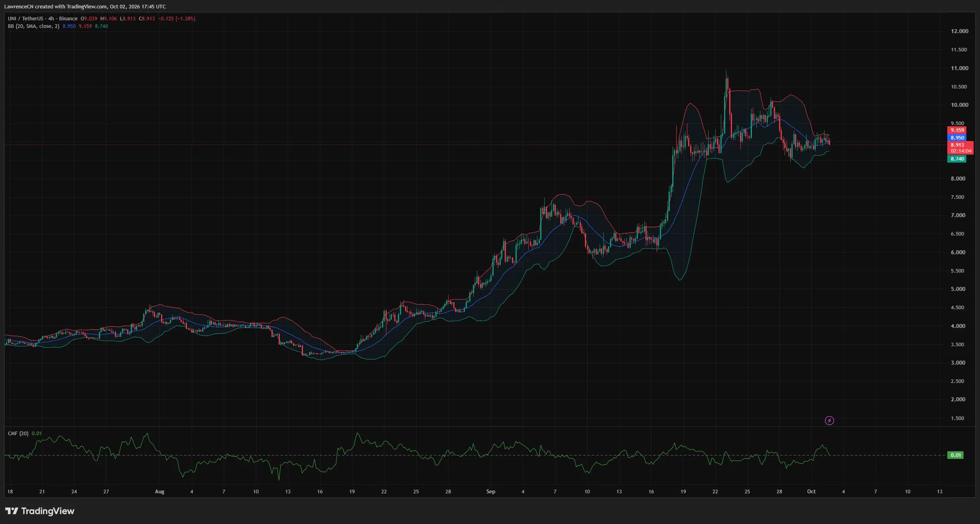The image size is (980, 524).
Task: Open the BB (20, SMA, close, 2) indicator legend
Action: pyautogui.click(x=33, y=26)
